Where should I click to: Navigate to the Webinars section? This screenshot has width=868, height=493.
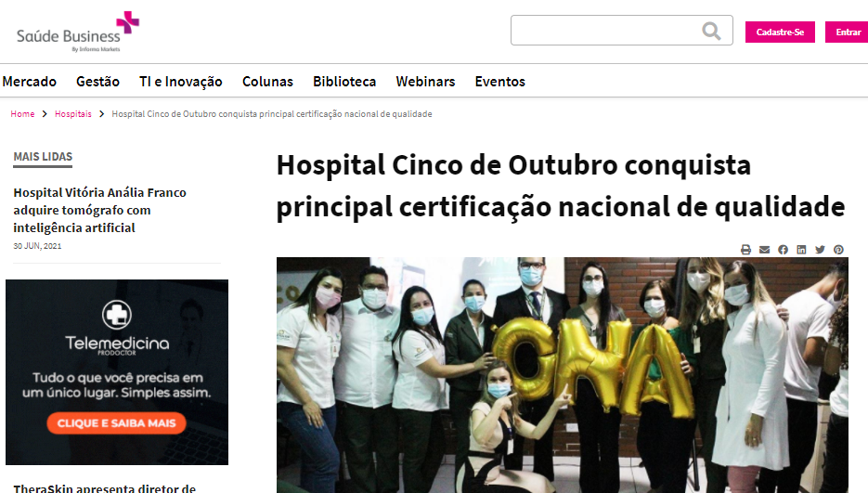425,82
